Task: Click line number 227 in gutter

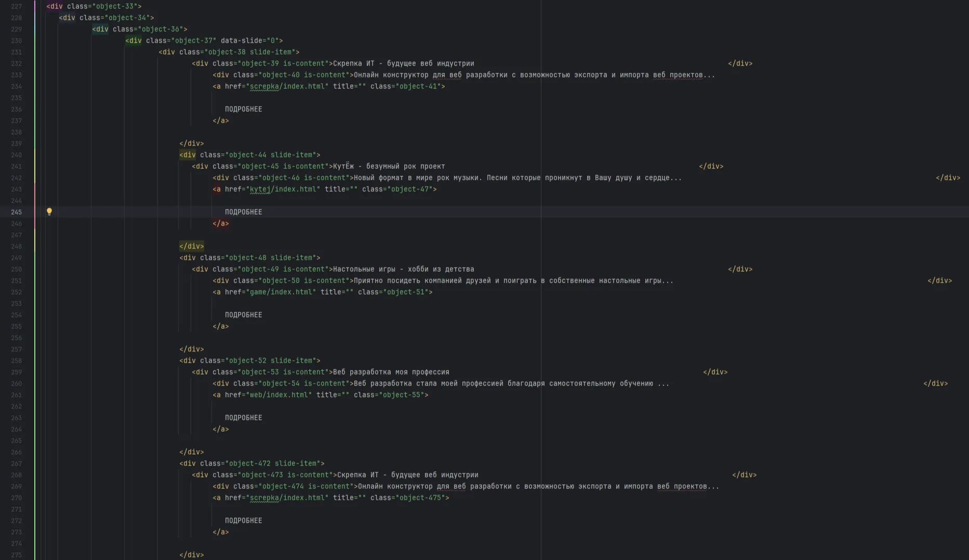Action: tap(17, 6)
